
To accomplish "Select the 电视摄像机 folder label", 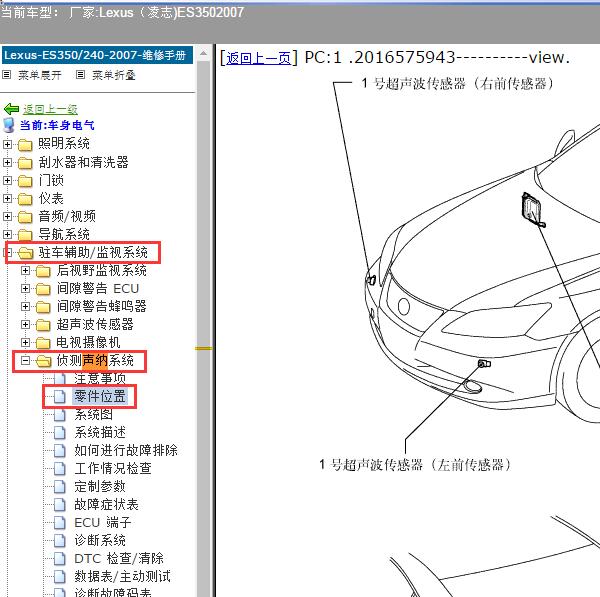I will coord(88,343).
